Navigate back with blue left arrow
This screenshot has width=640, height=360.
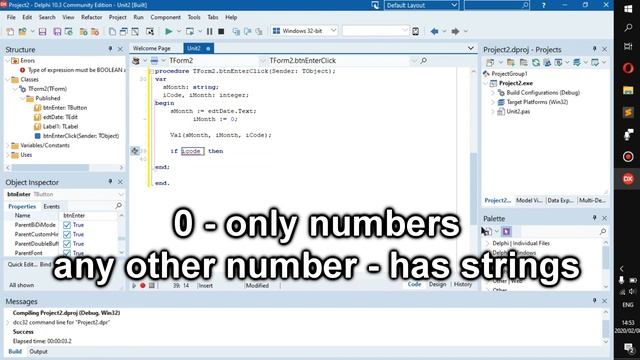click(x=434, y=31)
